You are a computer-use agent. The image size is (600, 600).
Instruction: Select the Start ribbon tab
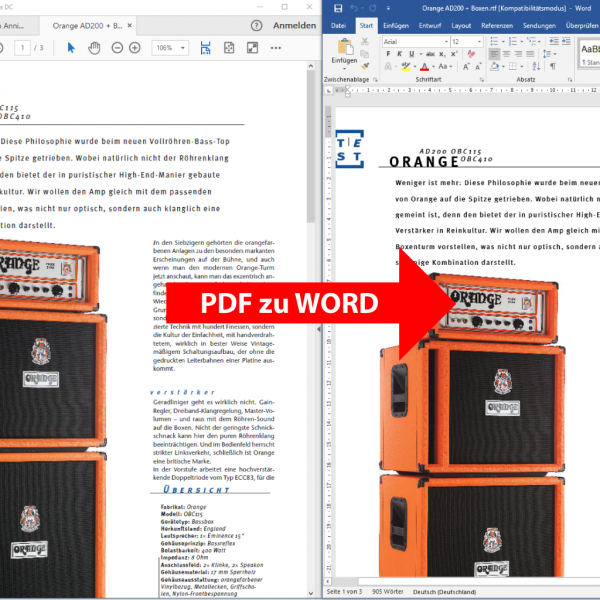click(366, 26)
